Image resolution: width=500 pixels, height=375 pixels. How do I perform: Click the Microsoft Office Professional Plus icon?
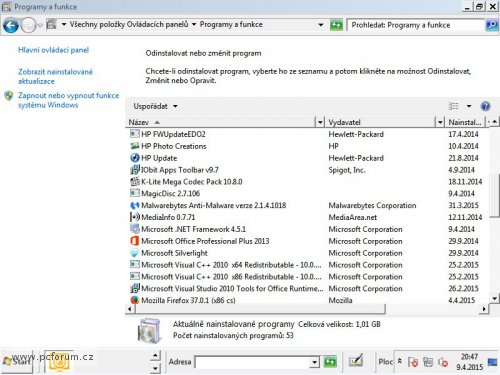click(135, 241)
